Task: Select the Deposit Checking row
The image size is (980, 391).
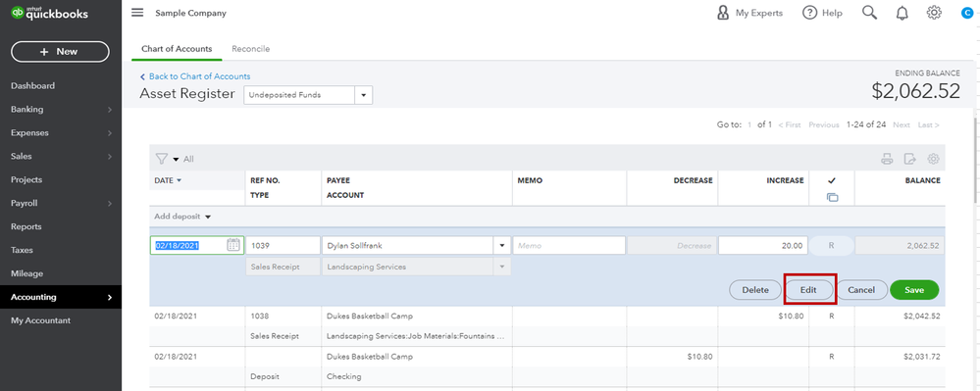Action: (547, 367)
